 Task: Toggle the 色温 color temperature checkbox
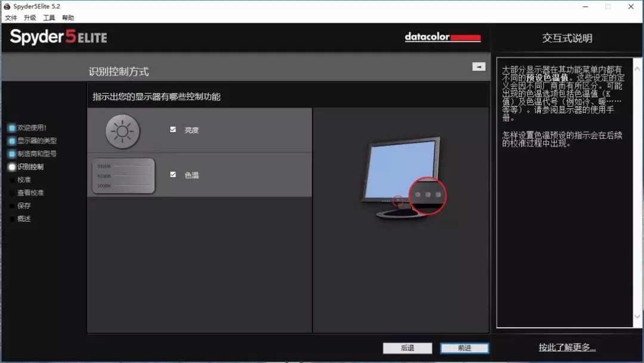click(x=173, y=175)
